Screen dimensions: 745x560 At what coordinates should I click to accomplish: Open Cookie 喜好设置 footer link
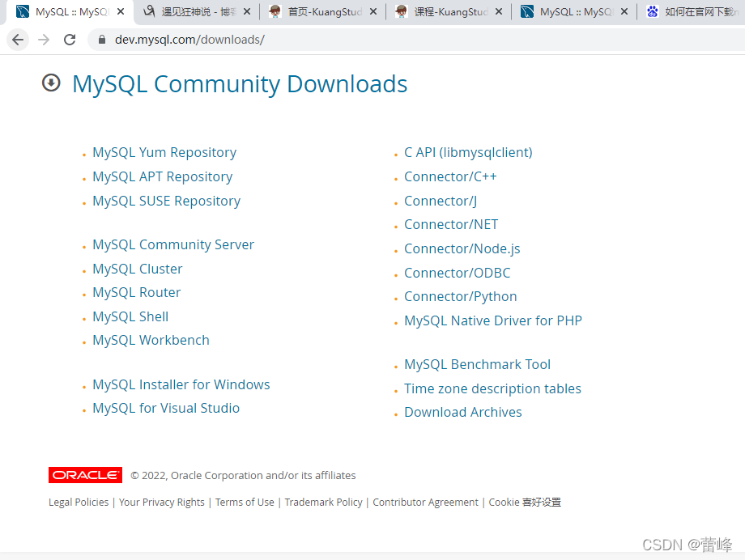[525, 502]
